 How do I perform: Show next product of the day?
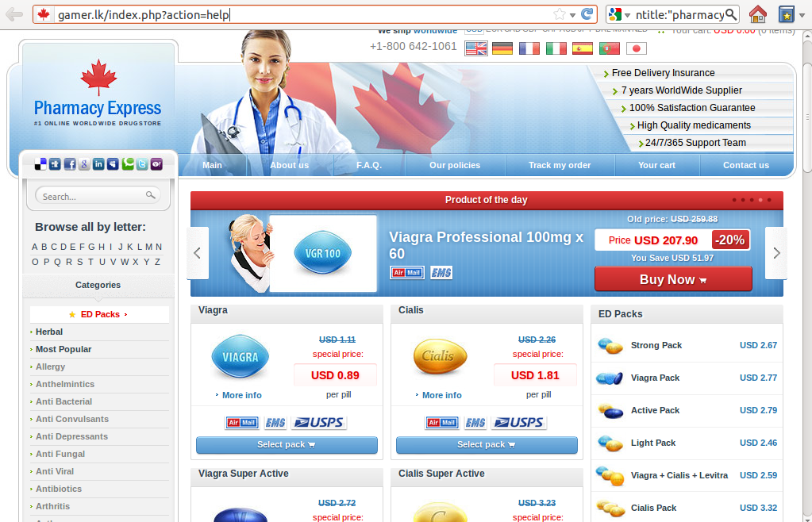776,253
